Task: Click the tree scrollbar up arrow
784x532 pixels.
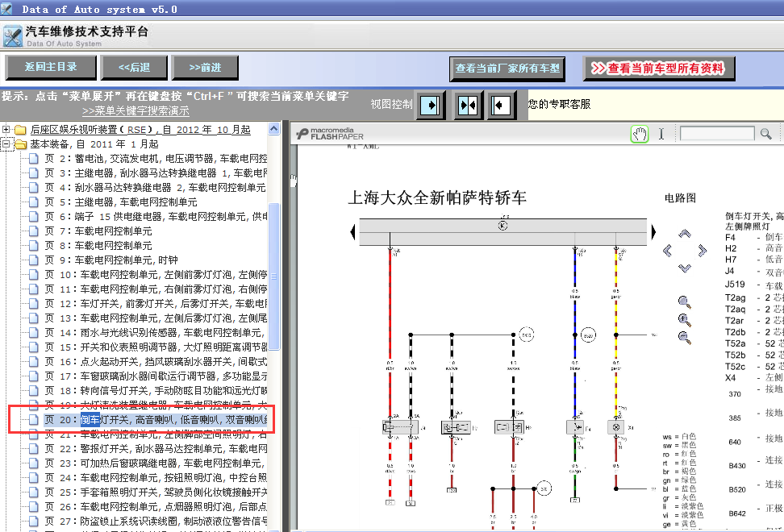Action: point(274,129)
